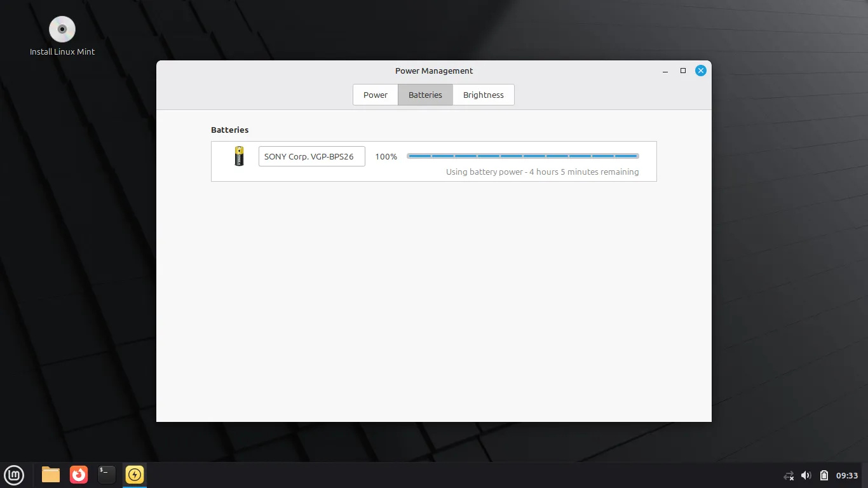Select the Batteries tab
The image size is (868, 488).
pos(425,95)
